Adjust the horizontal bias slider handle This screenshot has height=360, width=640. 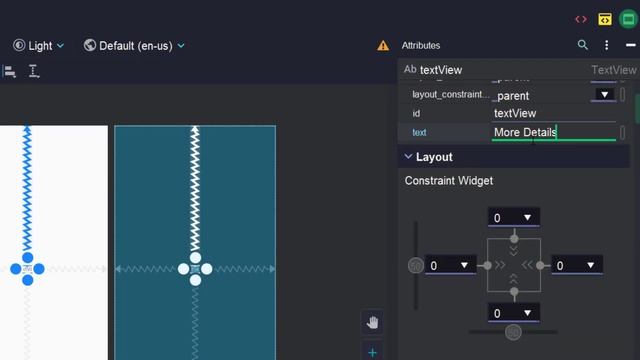tap(513, 332)
